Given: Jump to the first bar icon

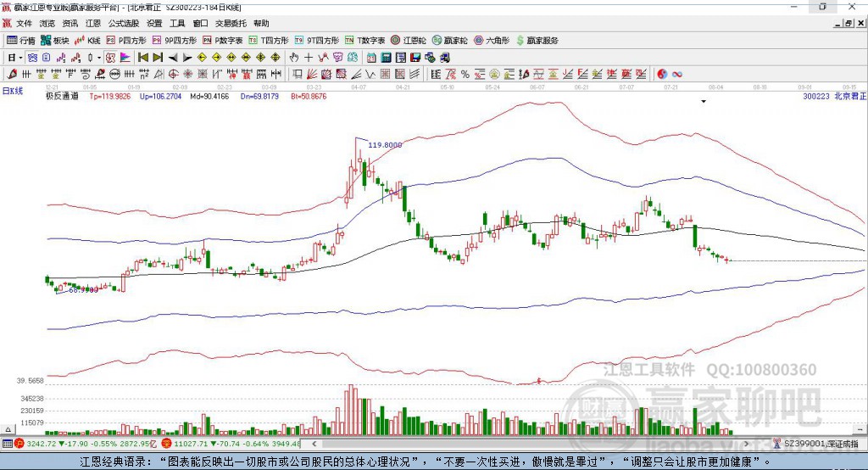Looking at the screenshot, I should click(142, 58).
